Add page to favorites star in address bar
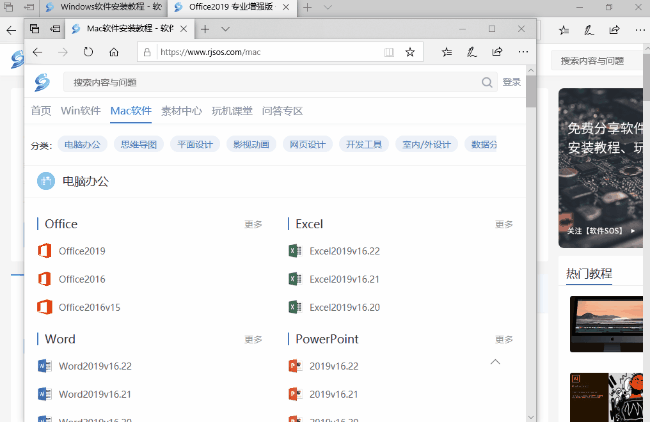Screen dimensions: 650x422 click(x=410, y=52)
